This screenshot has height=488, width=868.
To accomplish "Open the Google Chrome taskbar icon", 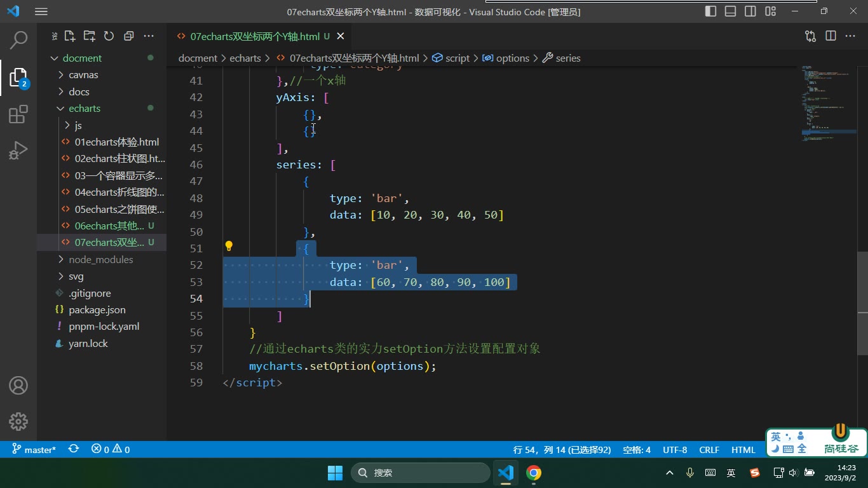I will tap(534, 473).
